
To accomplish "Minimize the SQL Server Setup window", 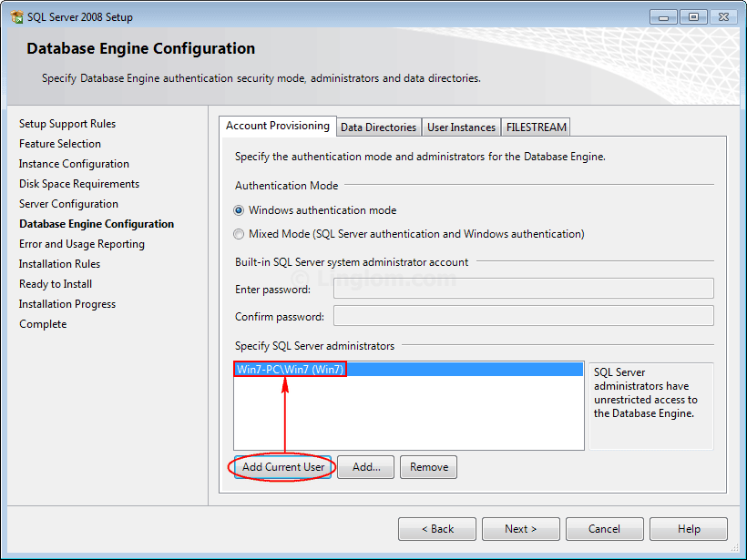I will 663,17.
